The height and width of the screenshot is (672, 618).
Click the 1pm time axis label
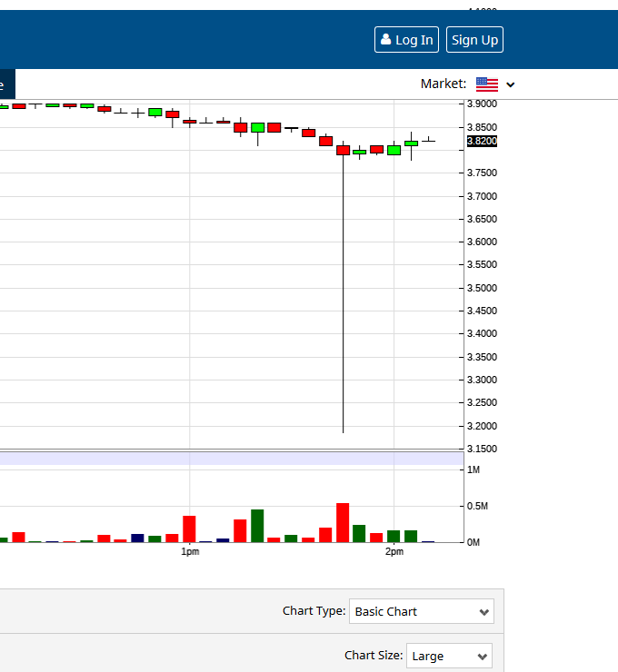coord(190,551)
